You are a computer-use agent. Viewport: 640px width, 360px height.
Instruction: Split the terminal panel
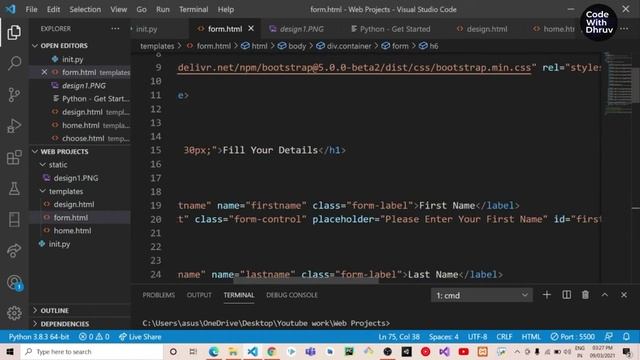566,295
